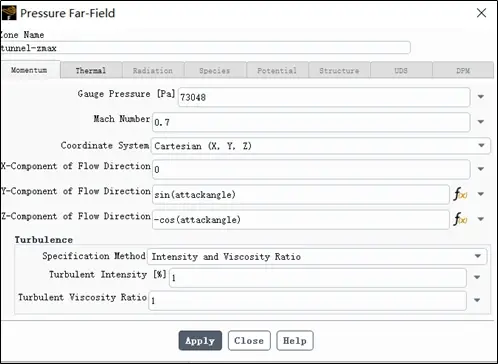
Task: Open the Coordinate System dropdown
Action: 321,146
